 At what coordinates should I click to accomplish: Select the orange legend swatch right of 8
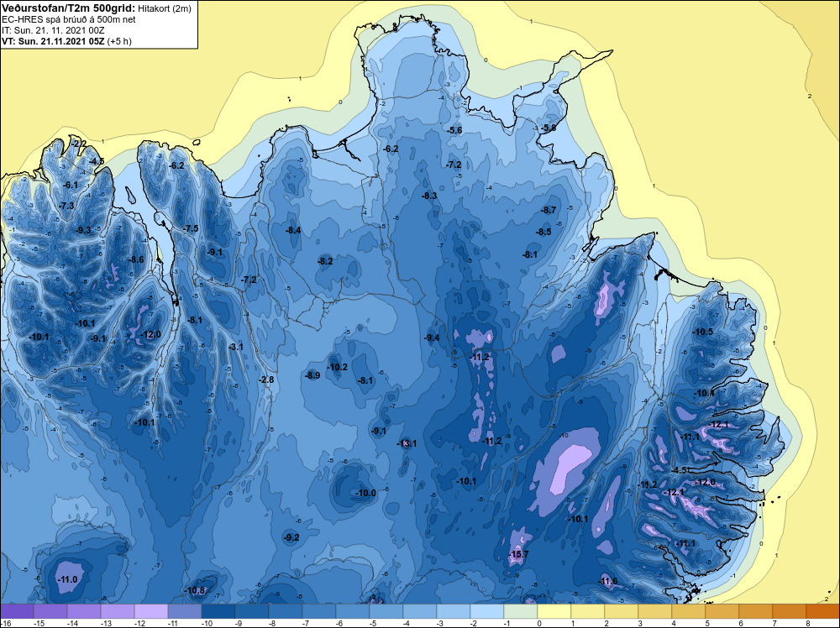coord(823,611)
